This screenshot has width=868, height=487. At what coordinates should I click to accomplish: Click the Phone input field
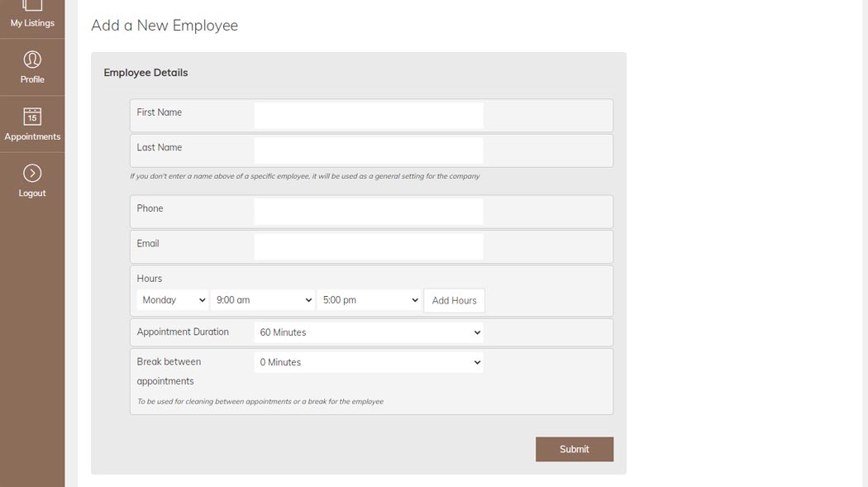click(369, 211)
